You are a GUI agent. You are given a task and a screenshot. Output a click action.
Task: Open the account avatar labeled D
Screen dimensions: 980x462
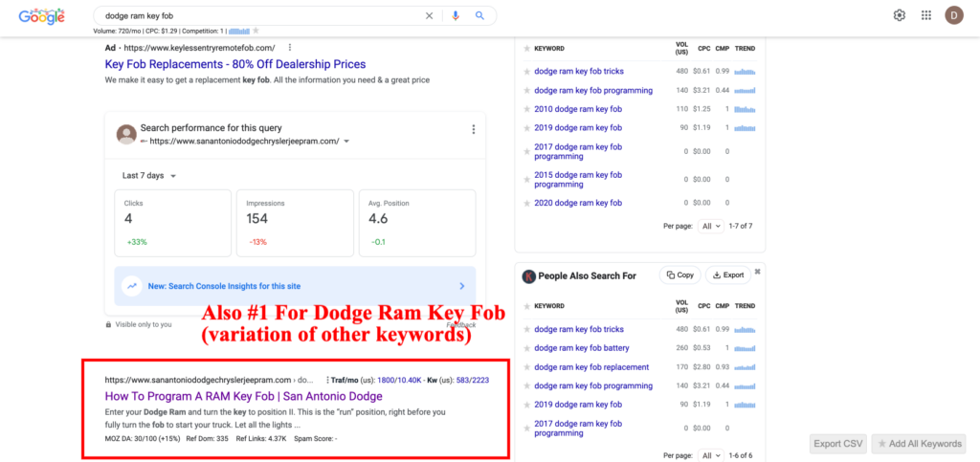[x=954, y=15]
